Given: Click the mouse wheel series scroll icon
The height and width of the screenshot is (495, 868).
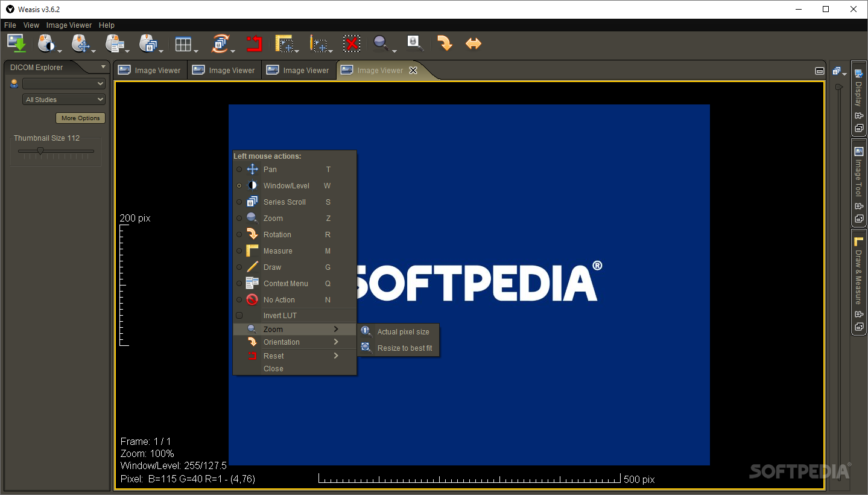Looking at the screenshot, I should pos(148,43).
